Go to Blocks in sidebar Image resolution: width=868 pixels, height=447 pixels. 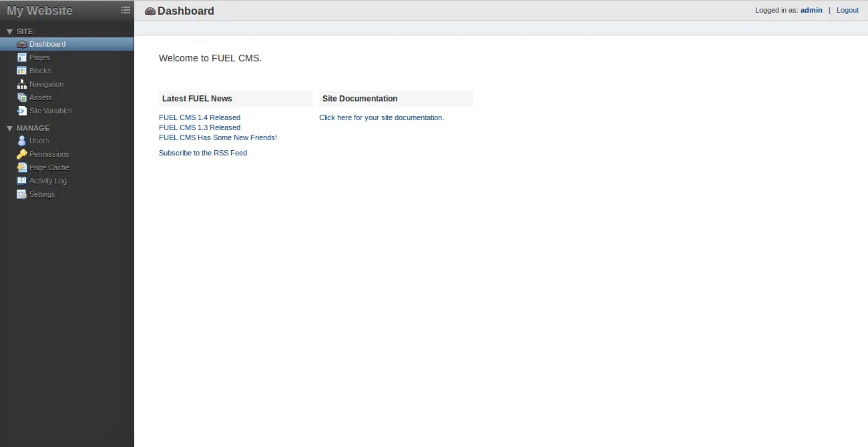click(x=67, y=71)
